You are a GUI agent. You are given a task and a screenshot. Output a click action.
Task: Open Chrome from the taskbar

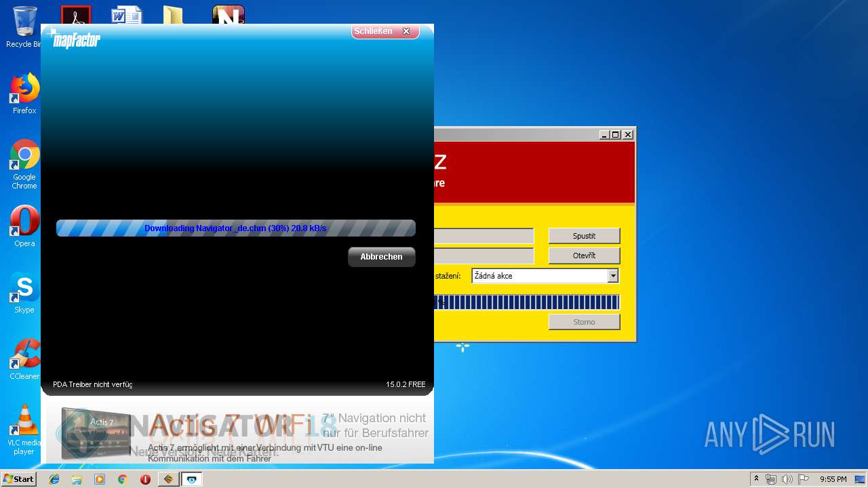[122, 479]
